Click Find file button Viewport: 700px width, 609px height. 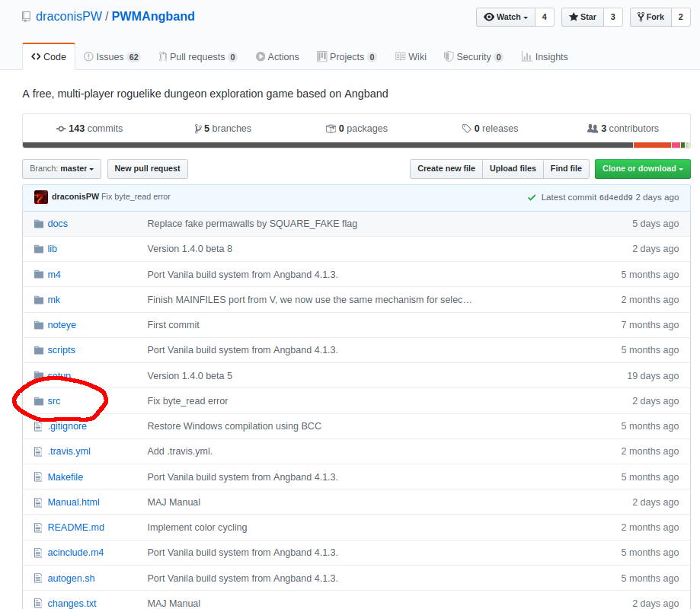point(566,169)
